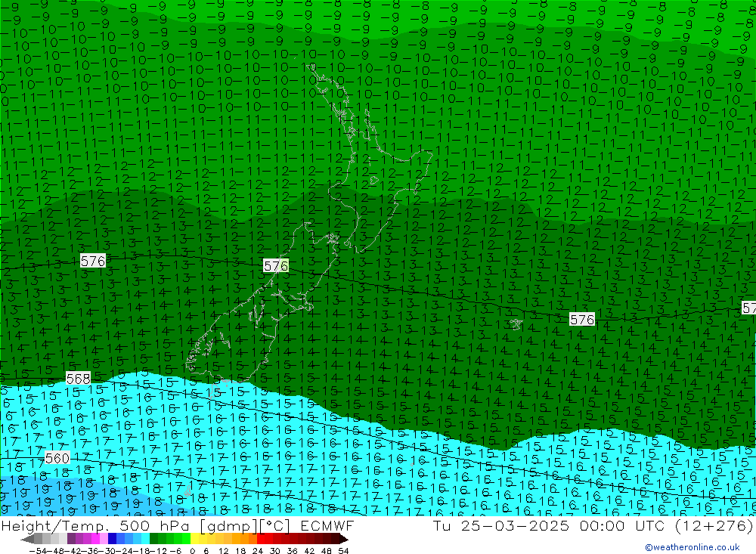This screenshot has width=756, height=554.
Task: Click the ECMWF model name in title
Action: tap(327, 525)
